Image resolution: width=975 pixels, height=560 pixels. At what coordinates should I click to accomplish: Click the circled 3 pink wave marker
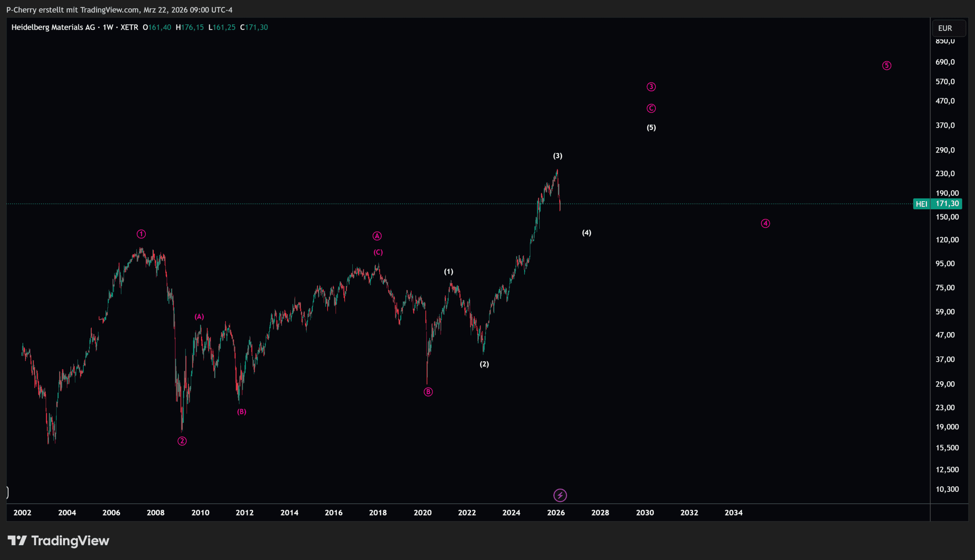pos(651,87)
